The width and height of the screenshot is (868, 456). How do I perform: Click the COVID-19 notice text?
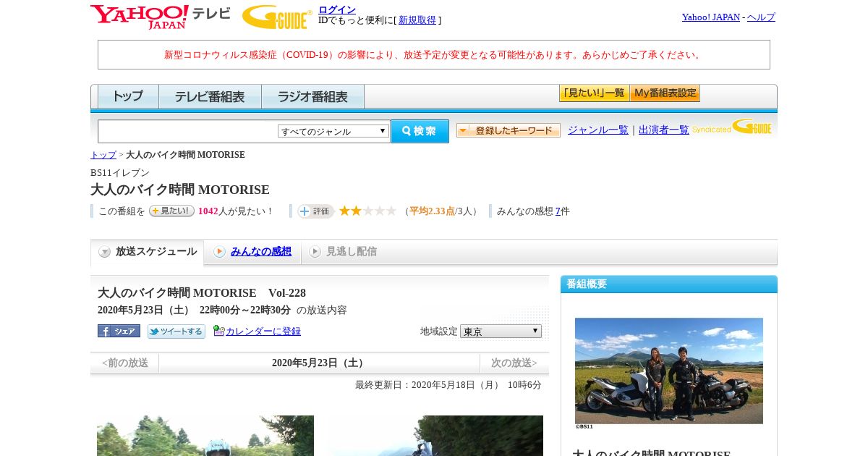(x=434, y=54)
